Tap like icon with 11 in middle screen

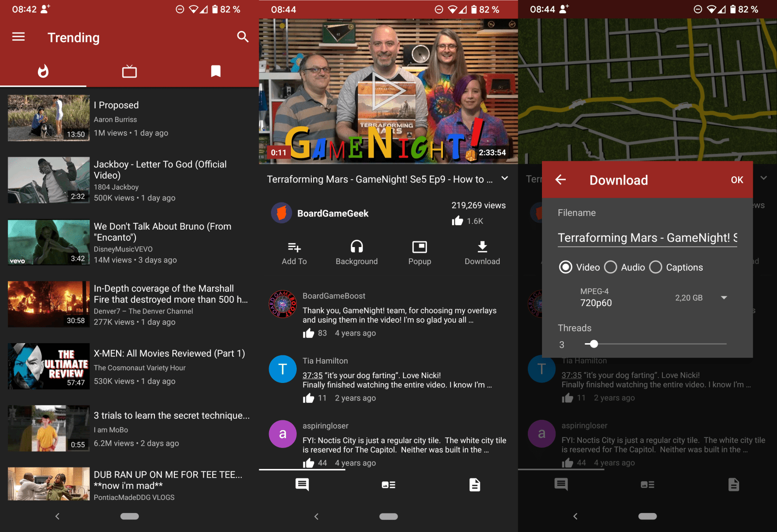[308, 399]
